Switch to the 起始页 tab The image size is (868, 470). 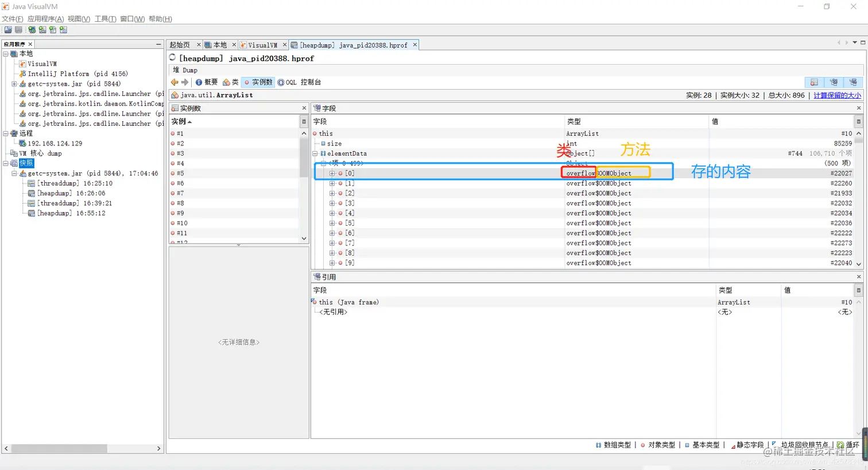180,45
